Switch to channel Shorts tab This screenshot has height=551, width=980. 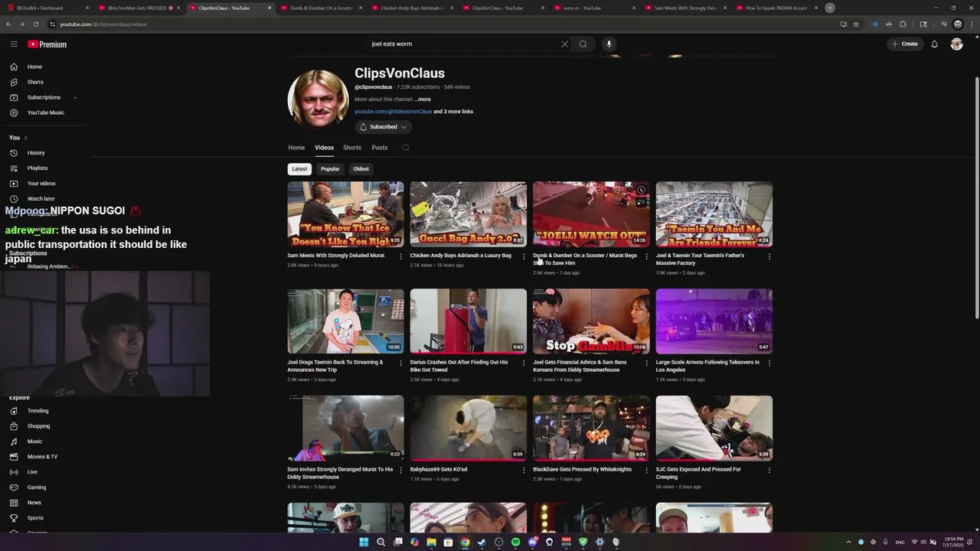(352, 148)
